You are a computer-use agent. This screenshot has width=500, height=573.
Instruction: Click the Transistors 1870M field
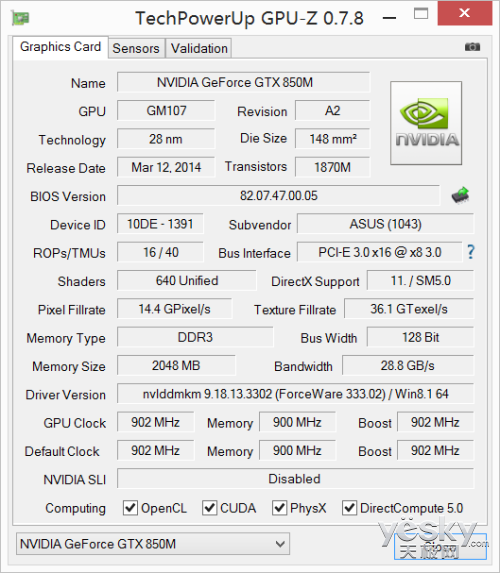[333, 167]
